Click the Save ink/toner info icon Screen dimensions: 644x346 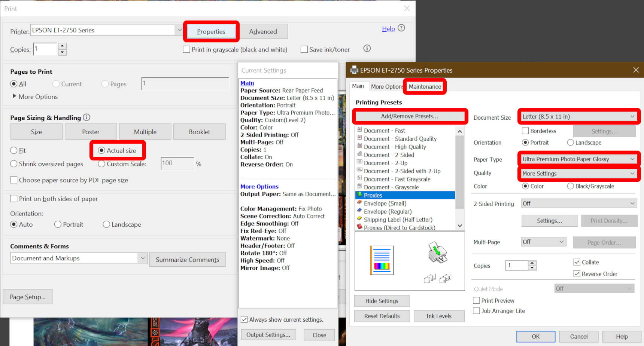pos(367,49)
